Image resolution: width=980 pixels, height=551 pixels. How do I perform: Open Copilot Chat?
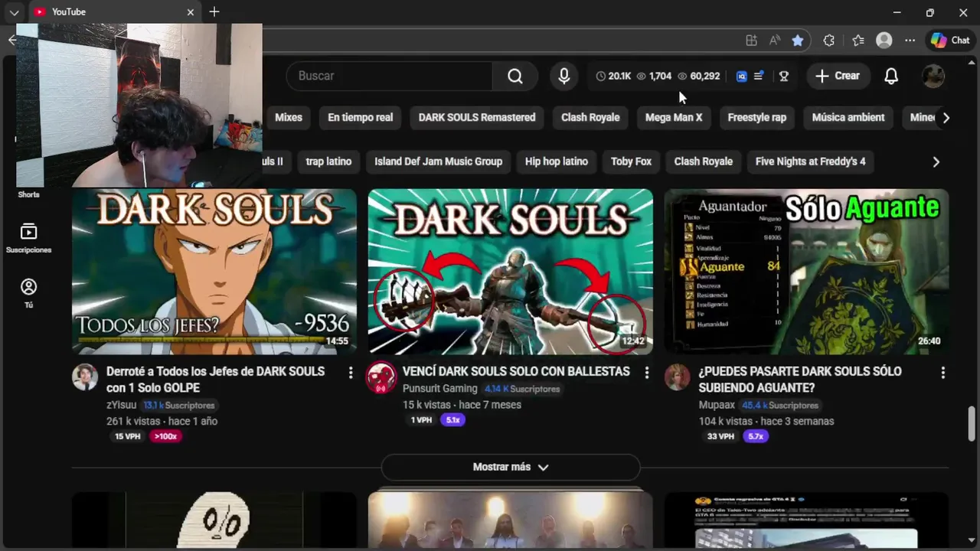click(950, 41)
